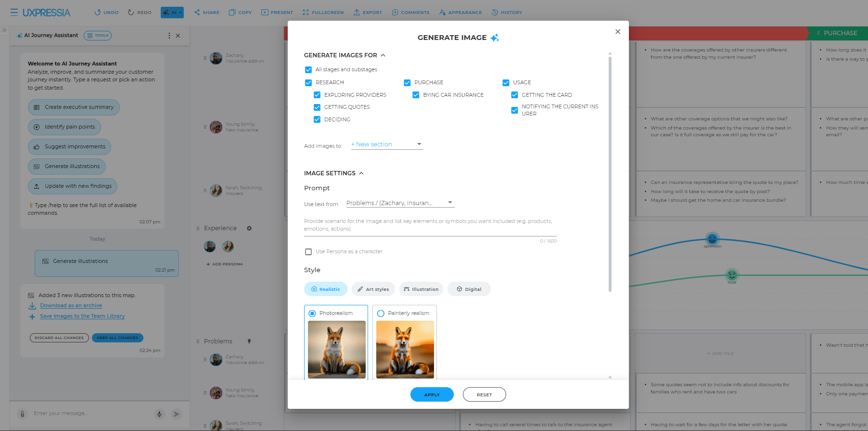The height and width of the screenshot is (431, 868).
Task: Click Share in the top toolbar
Action: pos(207,13)
